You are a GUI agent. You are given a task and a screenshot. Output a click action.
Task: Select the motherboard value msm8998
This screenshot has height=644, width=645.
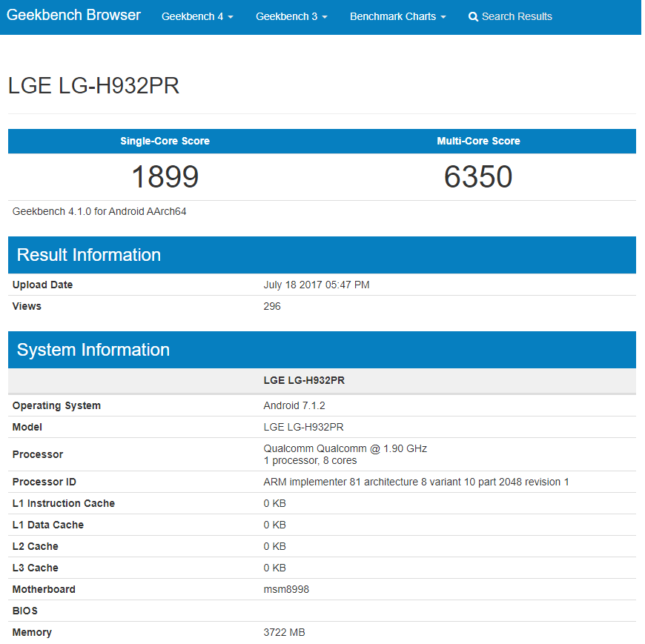click(x=286, y=589)
